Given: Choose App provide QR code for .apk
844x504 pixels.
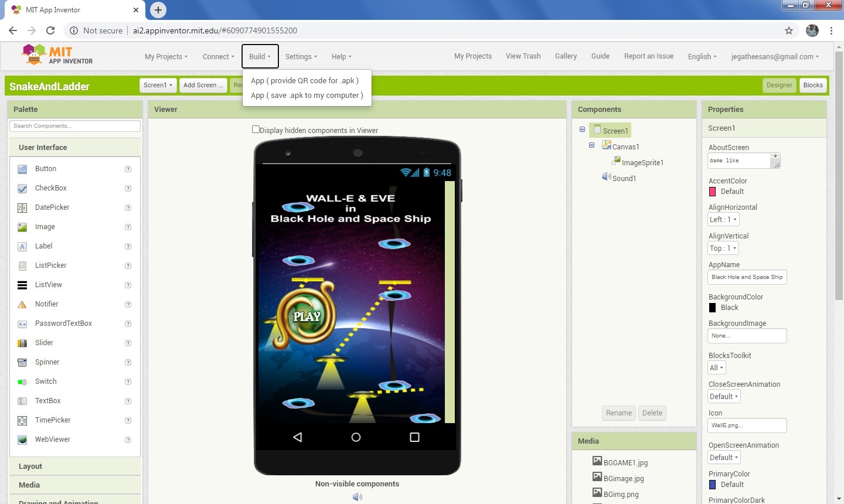Looking at the screenshot, I should [x=305, y=81].
